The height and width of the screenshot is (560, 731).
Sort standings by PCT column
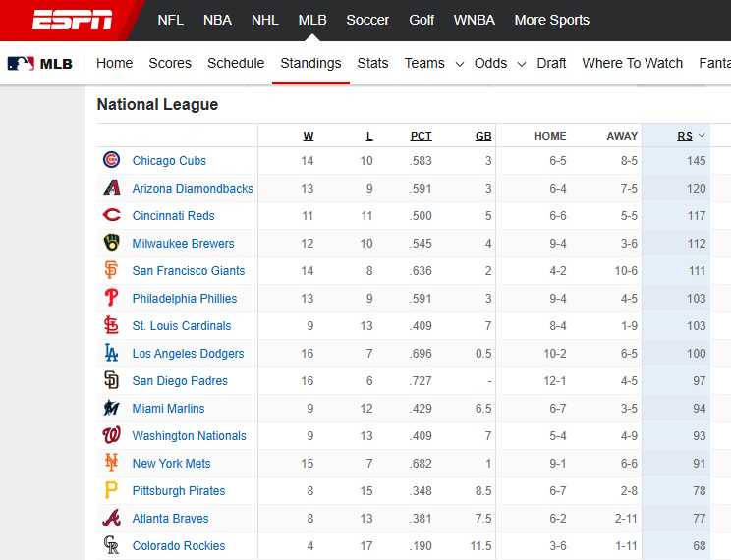pyautogui.click(x=421, y=136)
